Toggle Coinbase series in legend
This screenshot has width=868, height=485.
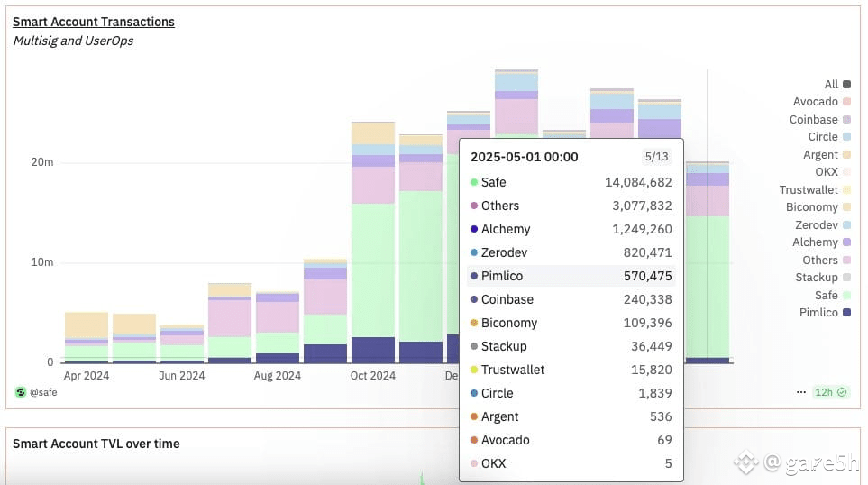(820, 120)
